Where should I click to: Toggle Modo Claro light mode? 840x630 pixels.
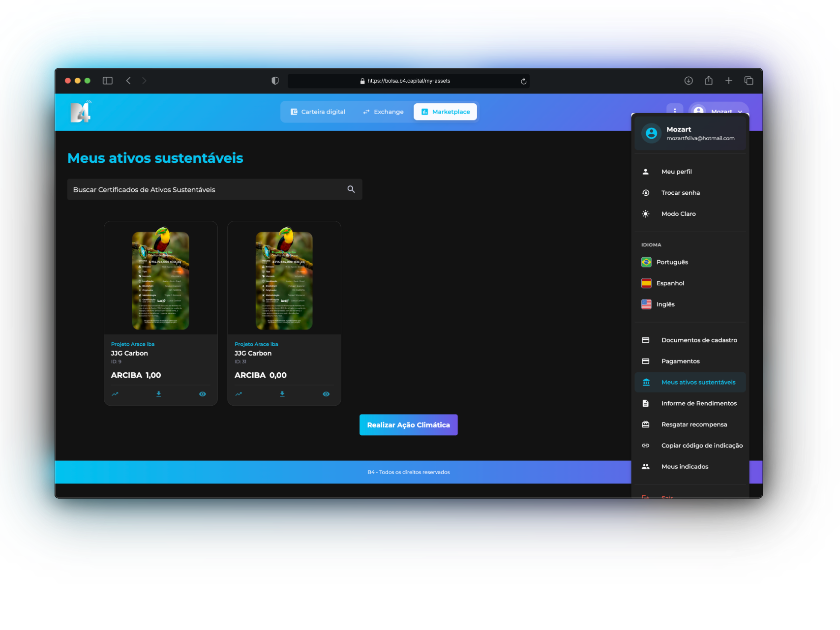coord(678,214)
